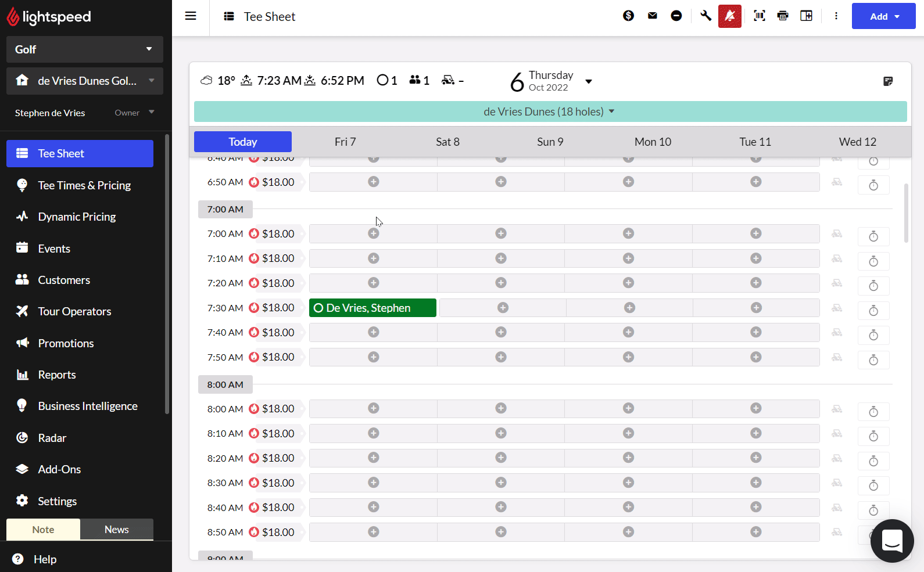This screenshot has height=572, width=924.
Task: Add player in fourth slot at 8:20 AM
Action: tap(756, 458)
